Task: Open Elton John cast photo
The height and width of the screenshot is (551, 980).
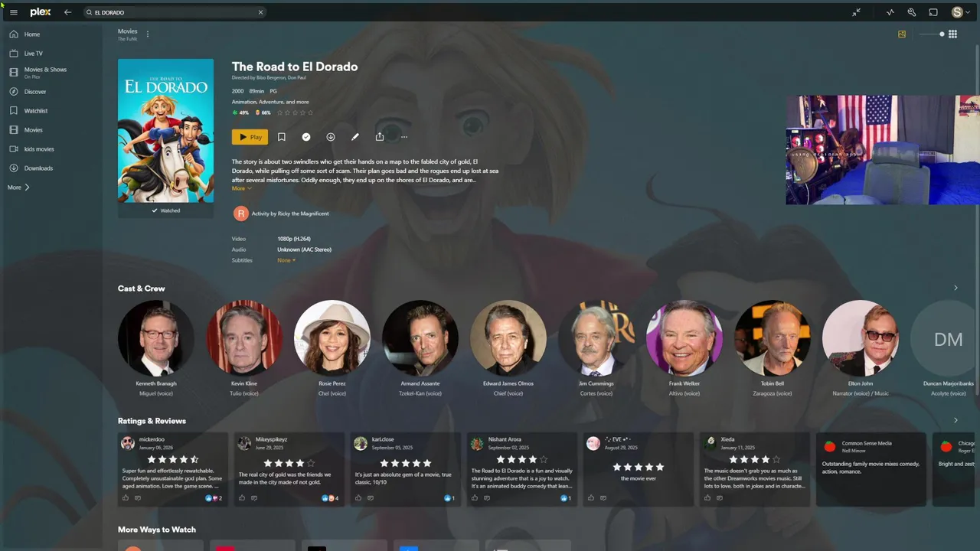Action: (861, 338)
